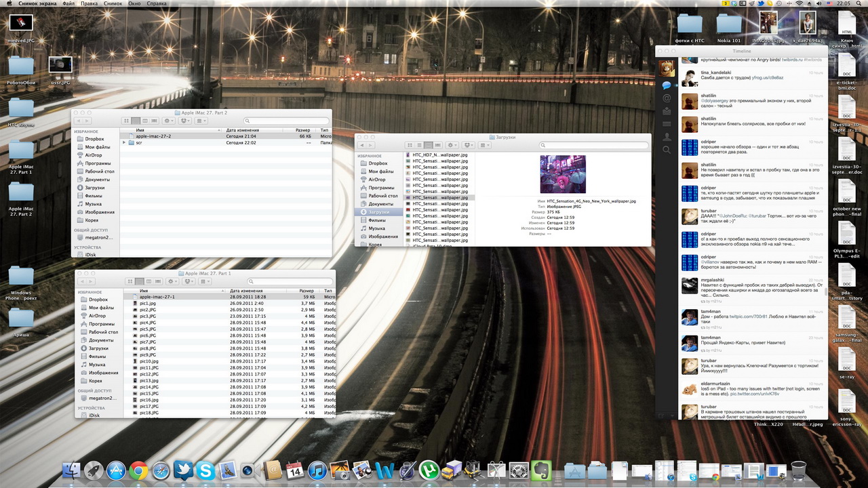Switch Part 1 window to column view
The image size is (868, 488).
click(149, 281)
